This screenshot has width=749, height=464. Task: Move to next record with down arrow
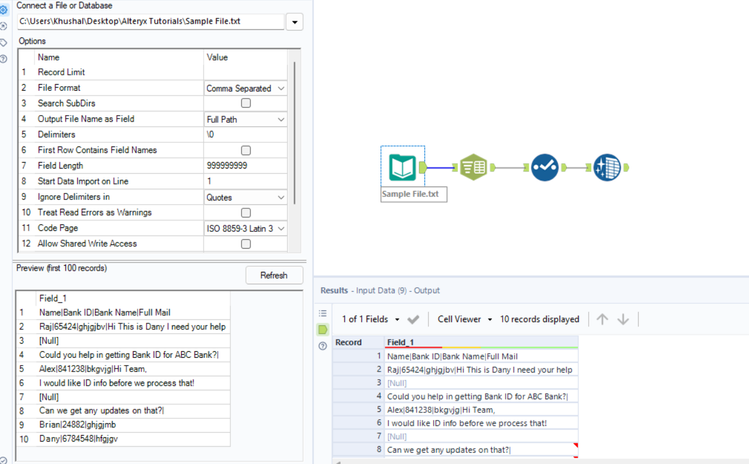(623, 319)
